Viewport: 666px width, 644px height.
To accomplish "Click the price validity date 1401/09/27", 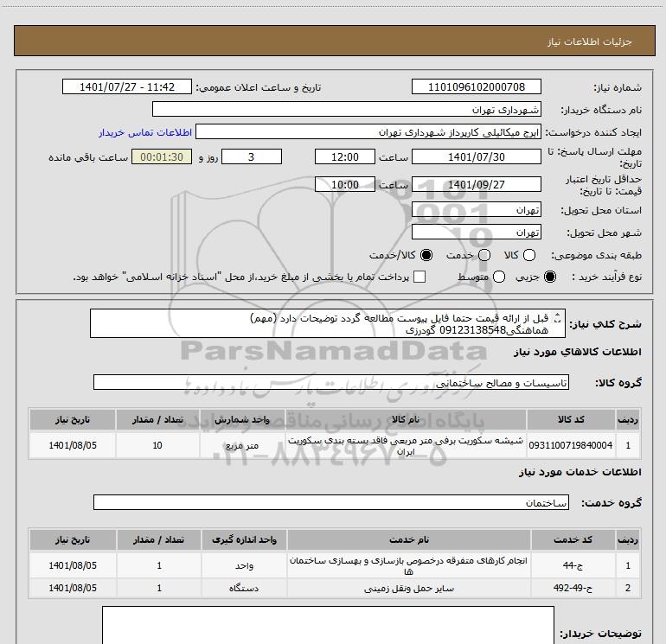I will (476, 184).
